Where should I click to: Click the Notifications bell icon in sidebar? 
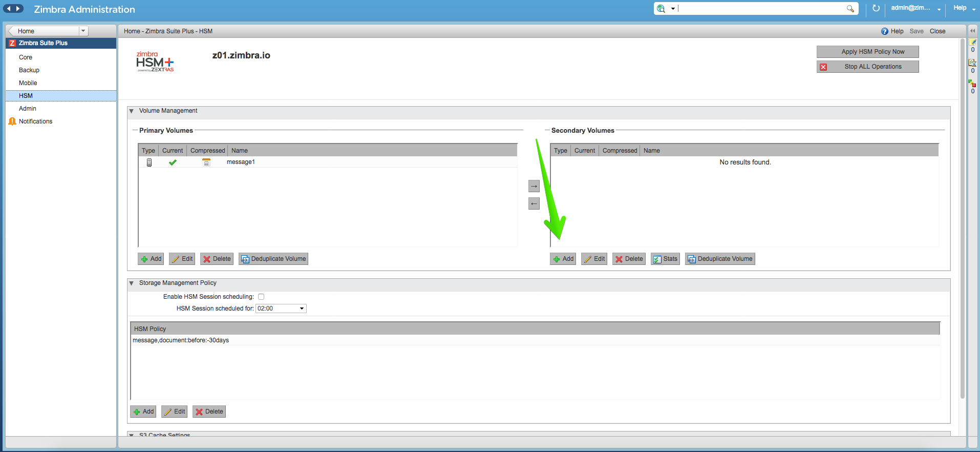point(12,121)
